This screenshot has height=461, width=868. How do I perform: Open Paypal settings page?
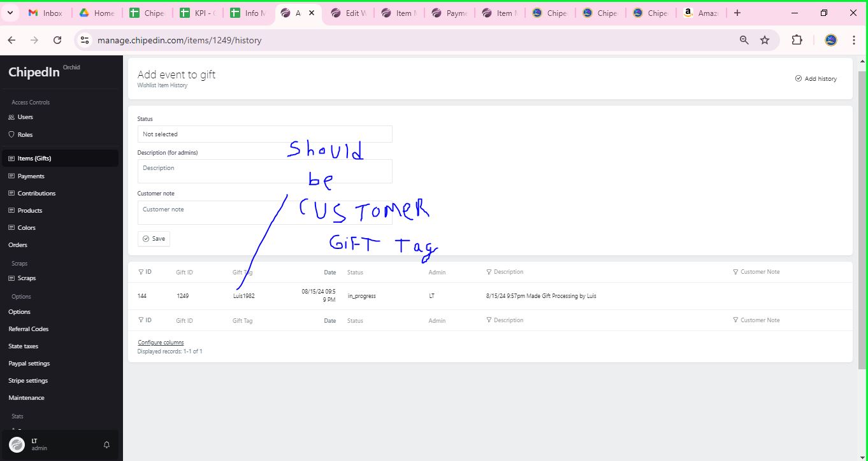29,364
